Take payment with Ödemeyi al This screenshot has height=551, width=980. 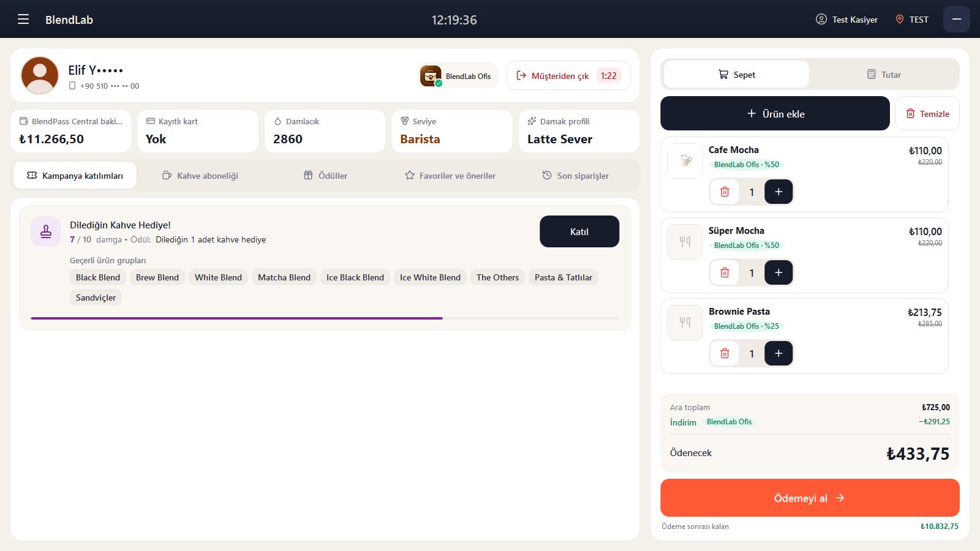tap(810, 498)
